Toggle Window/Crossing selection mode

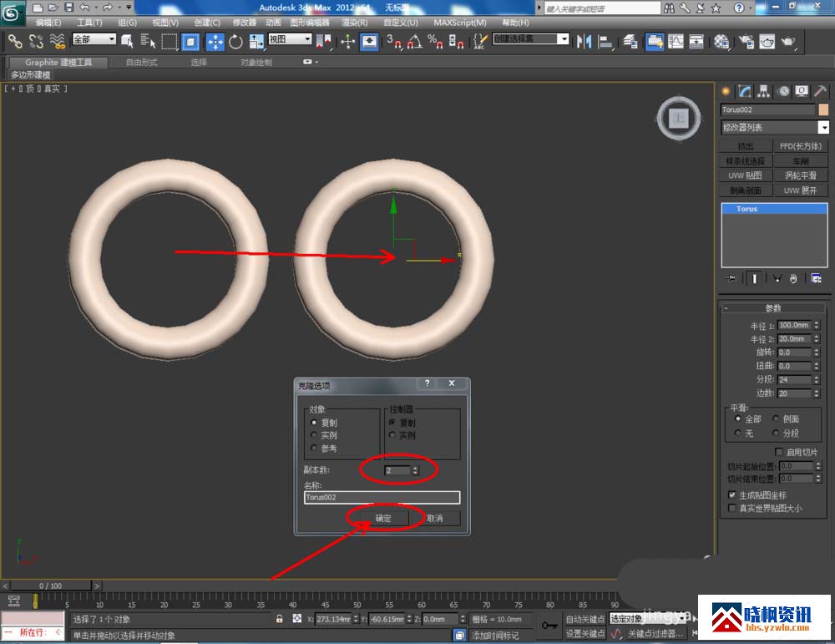(x=190, y=41)
